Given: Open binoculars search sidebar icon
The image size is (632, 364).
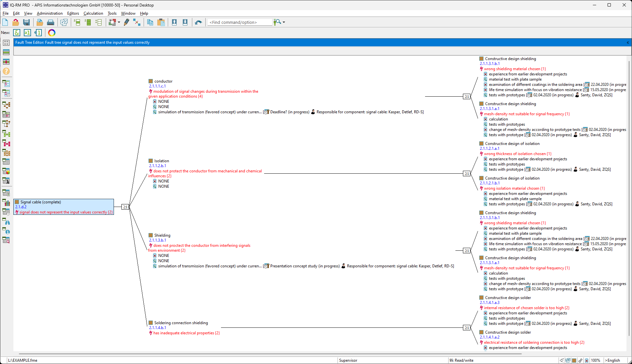Looking at the screenshot, I should pos(6,222).
